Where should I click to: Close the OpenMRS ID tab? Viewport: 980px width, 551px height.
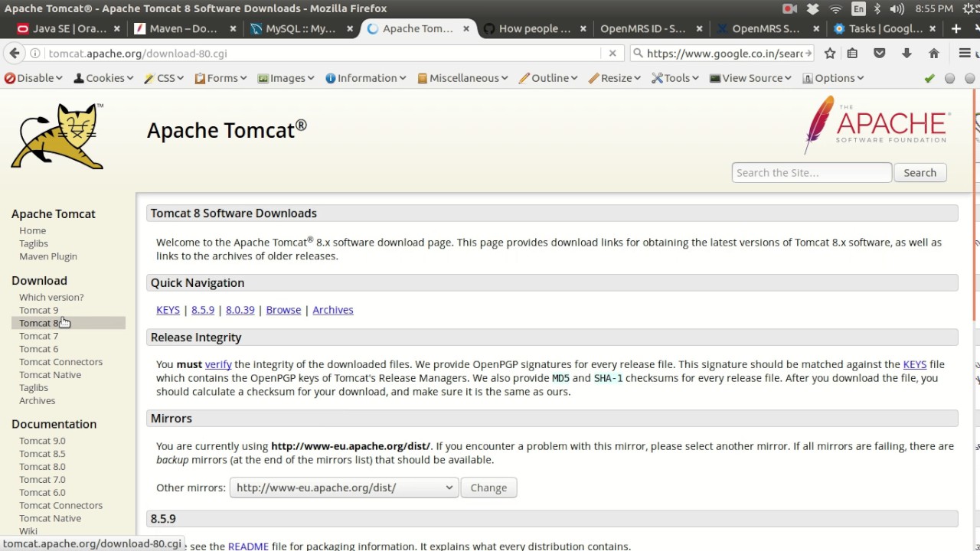click(x=700, y=28)
